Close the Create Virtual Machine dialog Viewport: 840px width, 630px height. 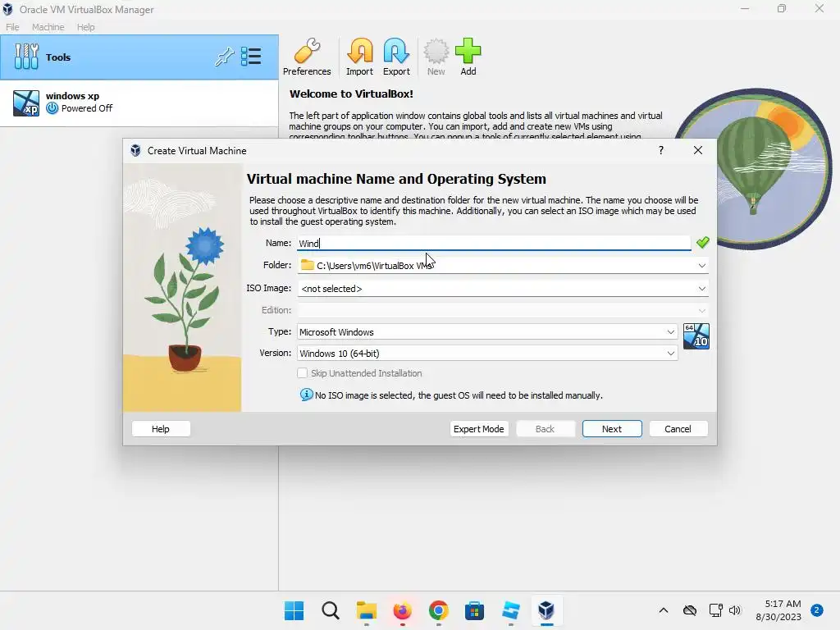(697, 151)
